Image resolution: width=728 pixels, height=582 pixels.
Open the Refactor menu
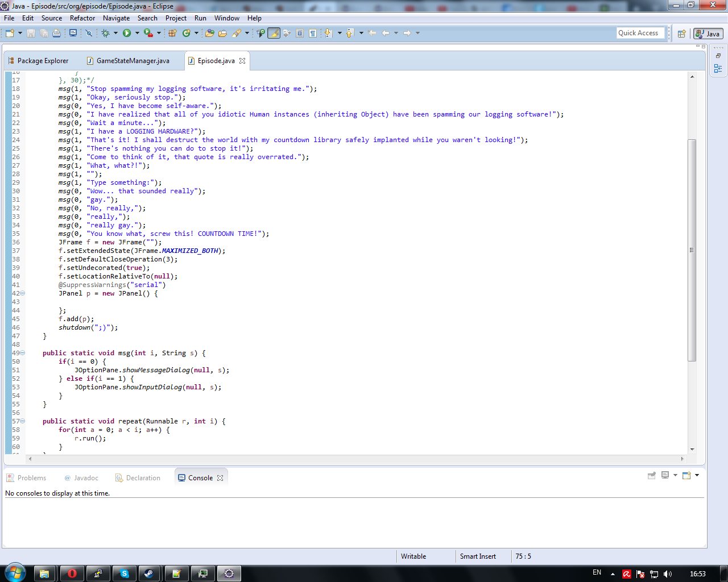(82, 18)
